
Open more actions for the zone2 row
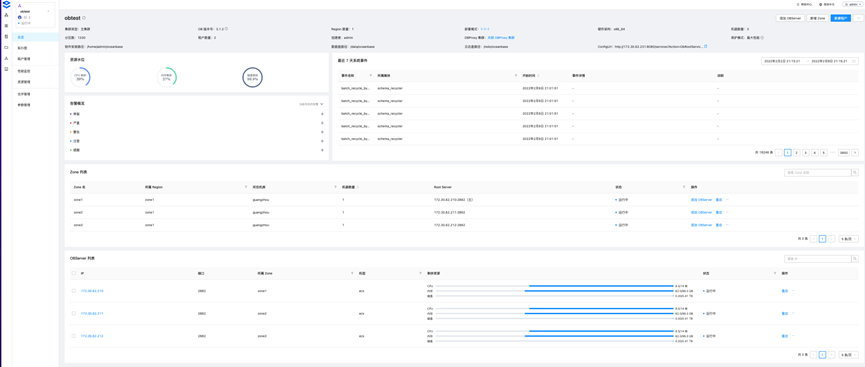728,212
